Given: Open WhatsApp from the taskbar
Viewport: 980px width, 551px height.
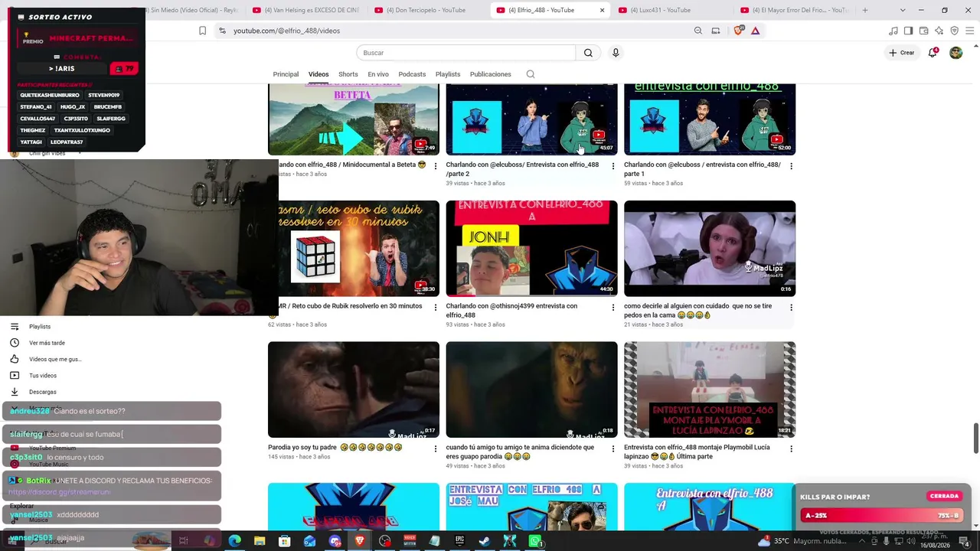Looking at the screenshot, I should pos(535,541).
